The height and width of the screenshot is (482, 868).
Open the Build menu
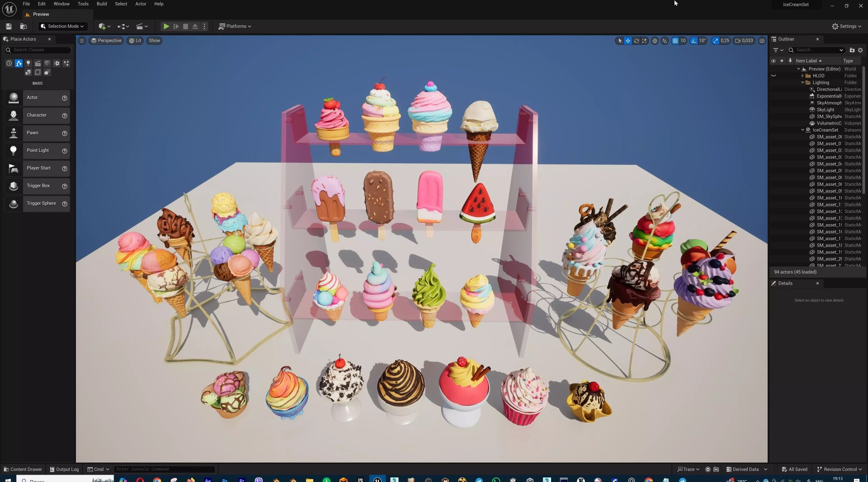tap(102, 4)
